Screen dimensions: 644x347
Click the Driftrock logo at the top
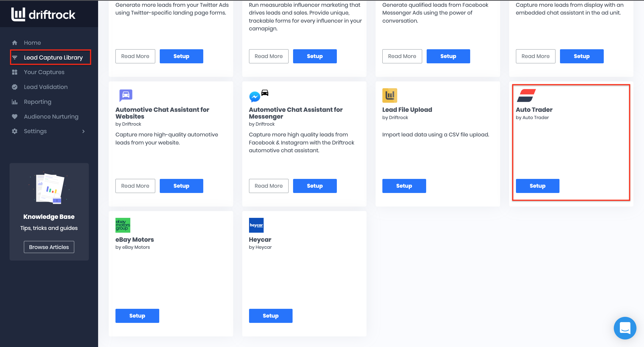[x=43, y=14]
